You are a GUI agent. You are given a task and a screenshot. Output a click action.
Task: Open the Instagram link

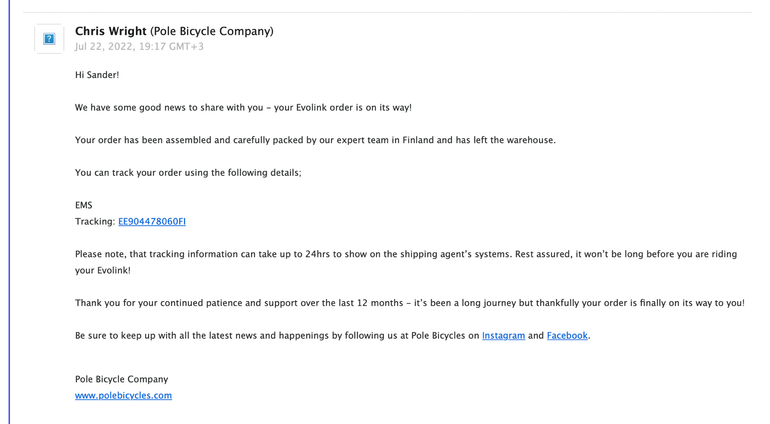(x=503, y=336)
